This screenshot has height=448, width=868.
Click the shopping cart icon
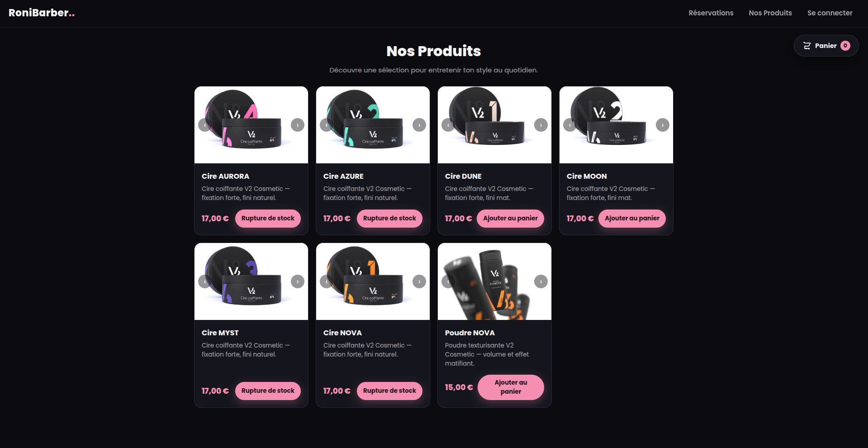pos(807,46)
